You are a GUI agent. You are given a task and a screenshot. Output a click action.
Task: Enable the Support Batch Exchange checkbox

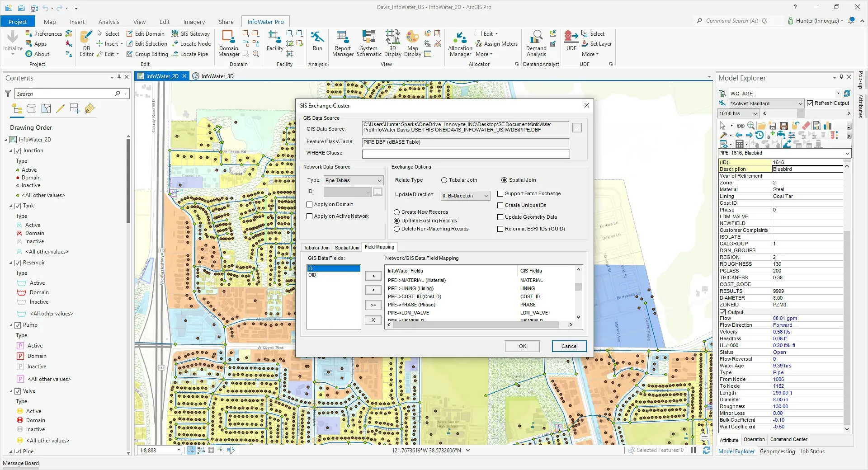(501, 193)
